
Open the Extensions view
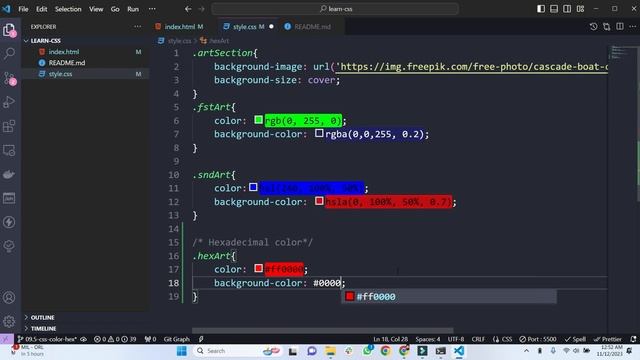[9, 126]
